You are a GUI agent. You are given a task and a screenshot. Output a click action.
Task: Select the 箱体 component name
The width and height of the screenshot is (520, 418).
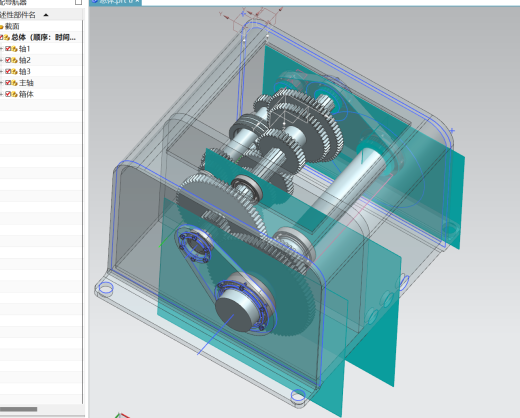coord(26,94)
